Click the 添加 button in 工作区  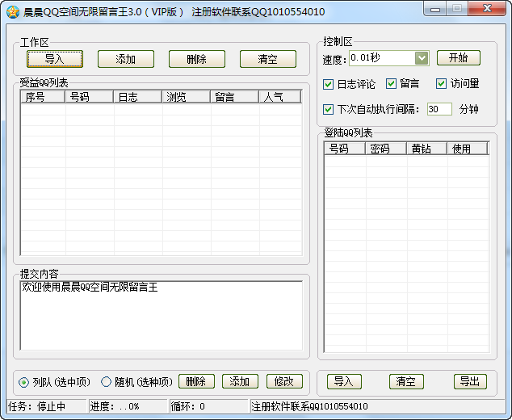126,59
